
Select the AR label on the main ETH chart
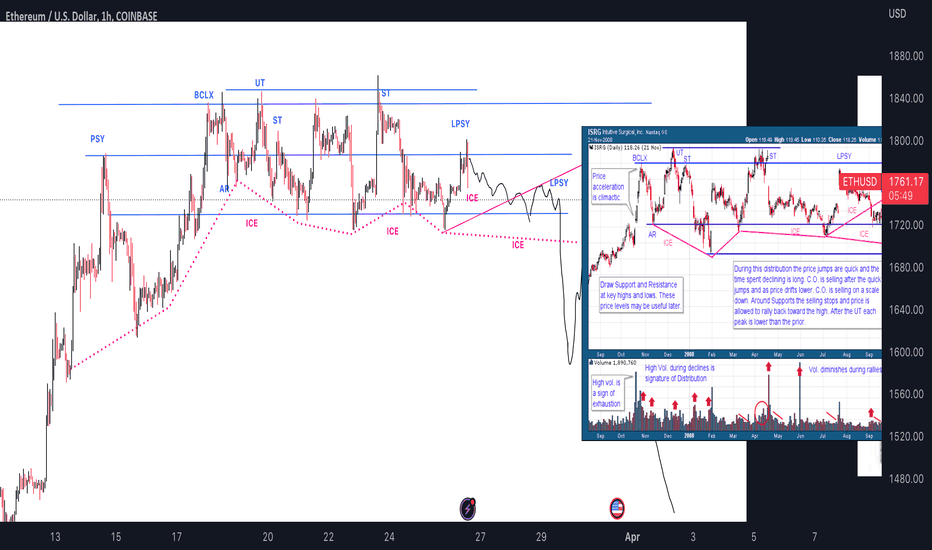click(x=224, y=189)
